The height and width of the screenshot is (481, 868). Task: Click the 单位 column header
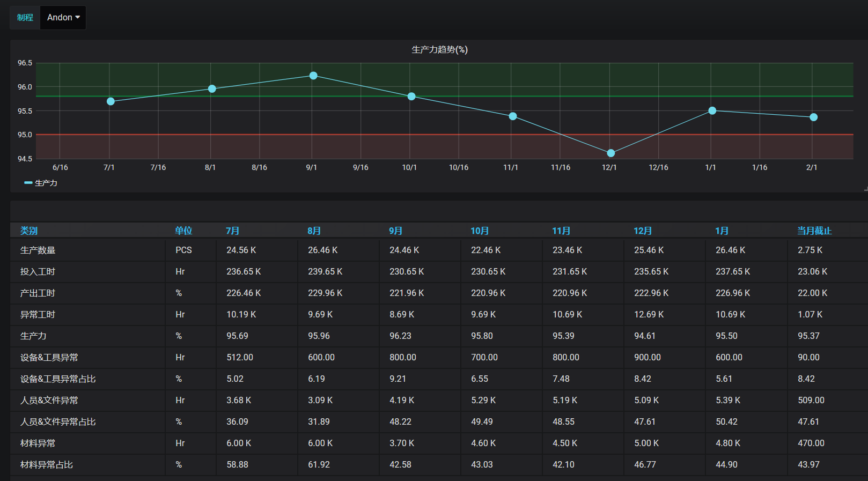pyautogui.click(x=183, y=231)
